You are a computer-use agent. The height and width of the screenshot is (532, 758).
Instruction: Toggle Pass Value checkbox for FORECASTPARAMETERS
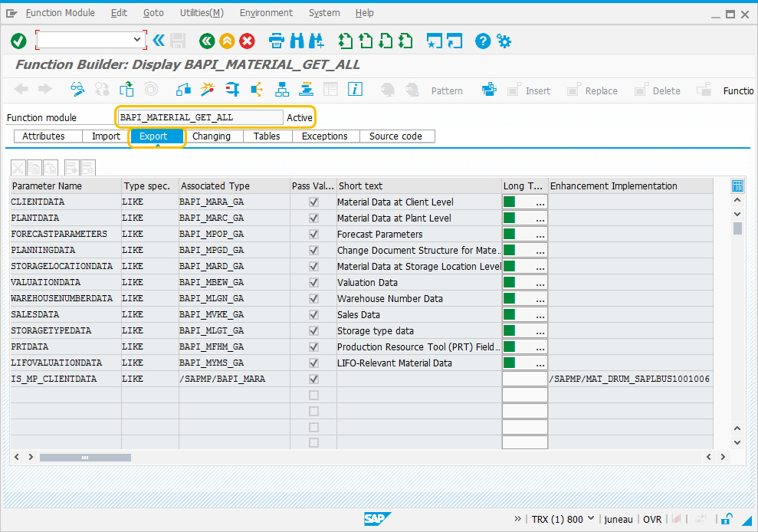[313, 234]
